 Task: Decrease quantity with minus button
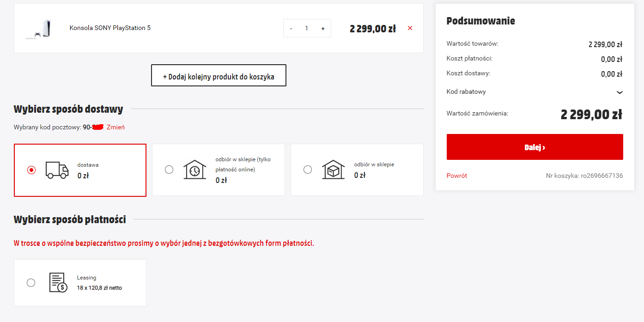pos(291,29)
